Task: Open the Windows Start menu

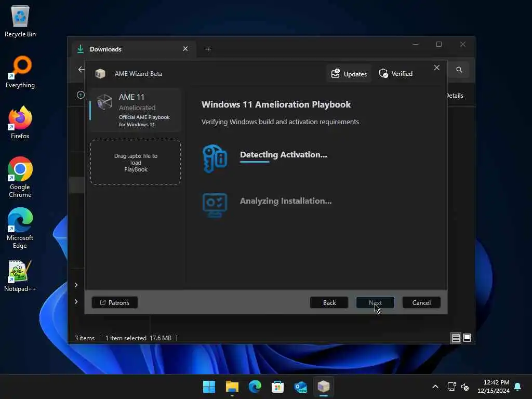Action: point(209,387)
